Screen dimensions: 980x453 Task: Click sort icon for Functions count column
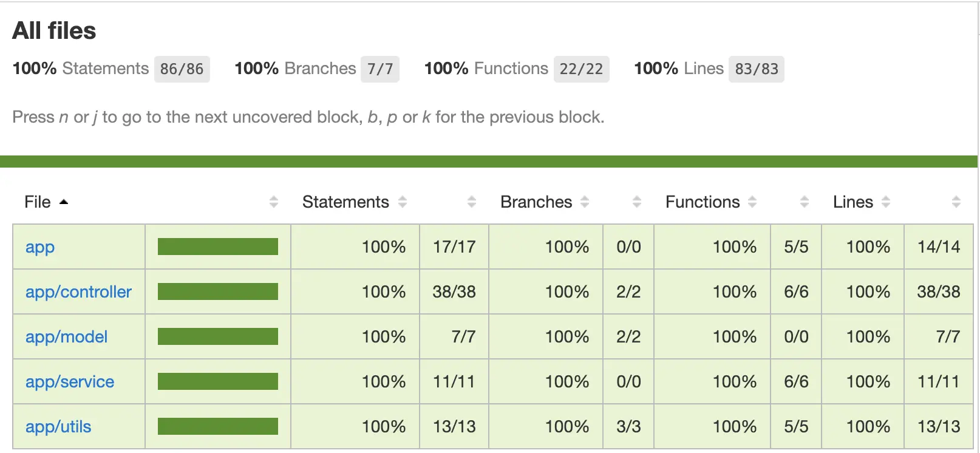click(x=805, y=202)
